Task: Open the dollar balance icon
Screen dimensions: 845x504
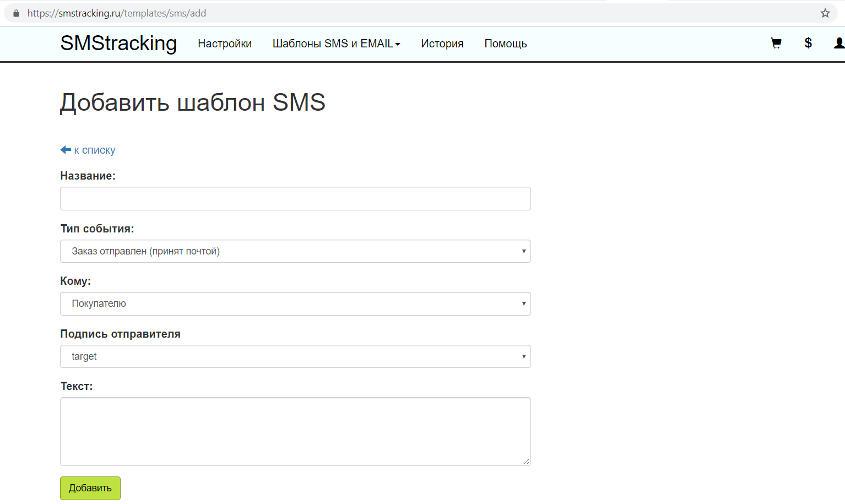Action: [x=808, y=43]
